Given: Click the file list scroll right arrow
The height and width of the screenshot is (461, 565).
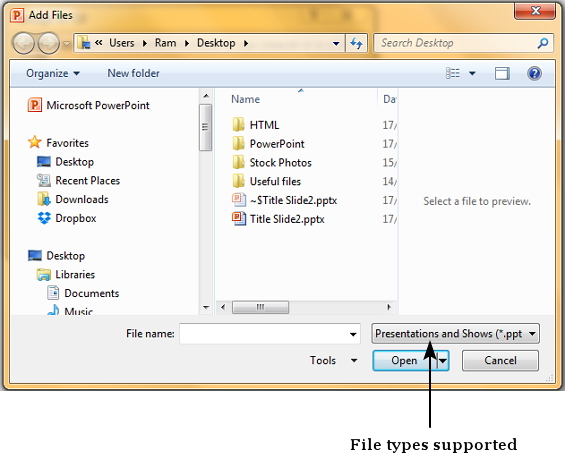Looking at the screenshot, I should (389, 307).
